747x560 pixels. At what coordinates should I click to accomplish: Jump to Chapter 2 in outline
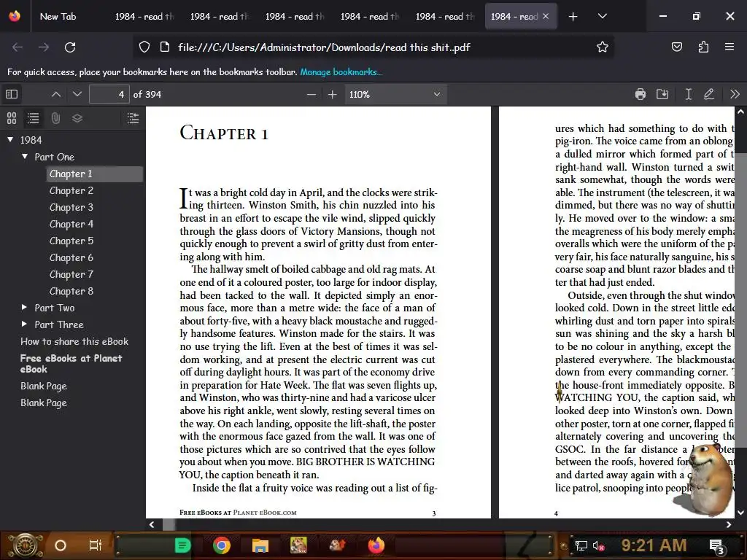pos(71,190)
